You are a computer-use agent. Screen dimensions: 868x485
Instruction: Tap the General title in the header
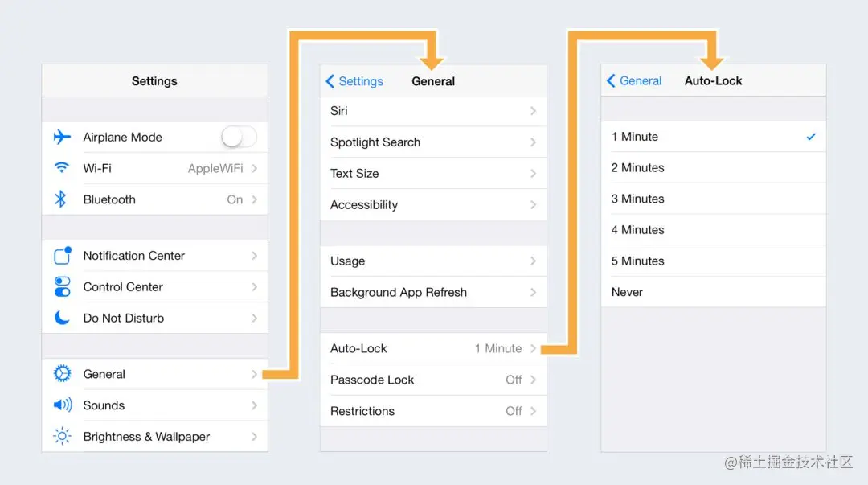[x=432, y=81]
